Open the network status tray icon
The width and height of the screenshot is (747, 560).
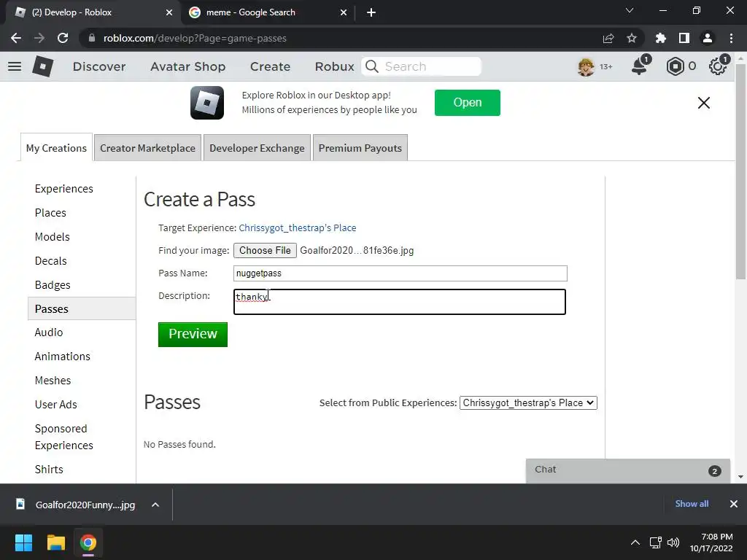[x=656, y=542]
